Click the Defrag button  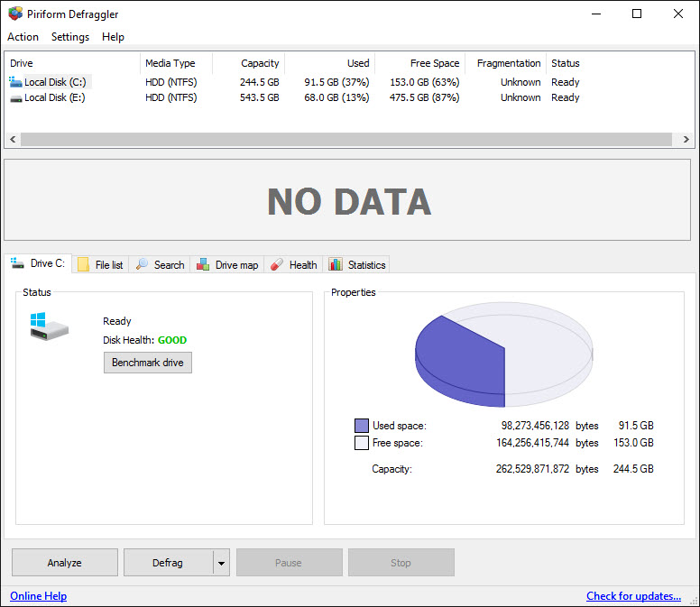click(x=168, y=563)
